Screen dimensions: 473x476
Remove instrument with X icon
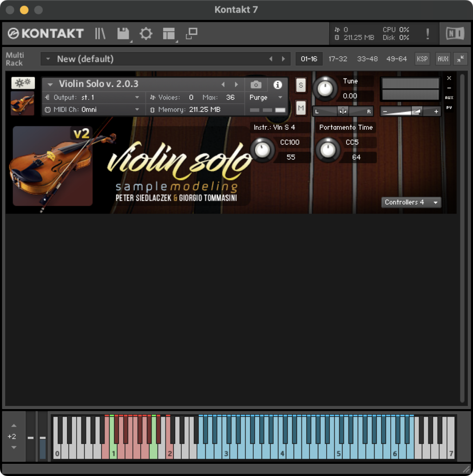click(x=449, y=78)
